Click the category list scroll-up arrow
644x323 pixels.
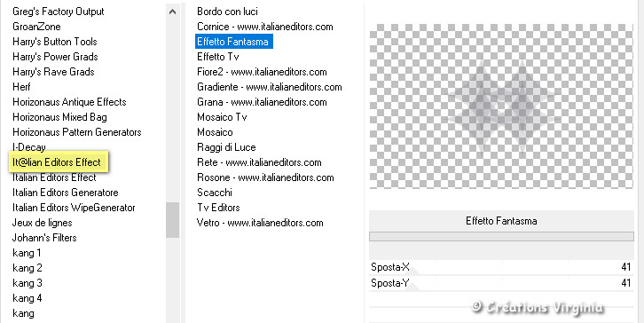tap(172, 12)
